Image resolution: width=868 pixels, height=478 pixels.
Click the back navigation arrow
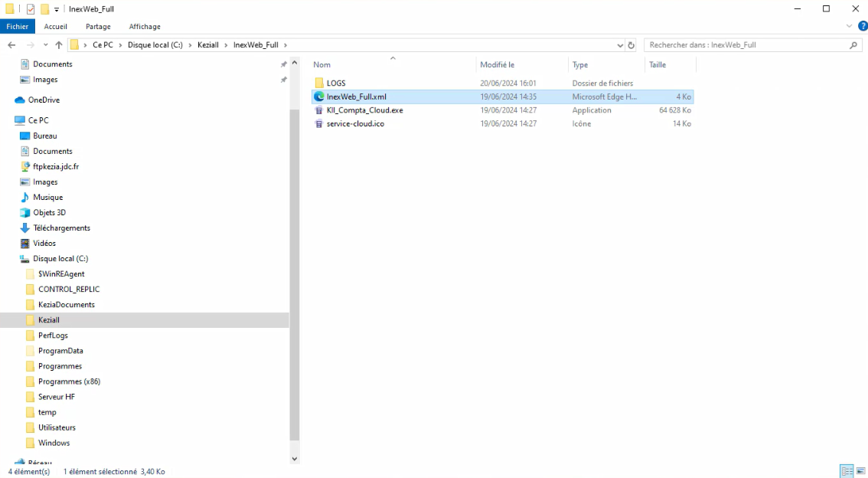(11, 45)
